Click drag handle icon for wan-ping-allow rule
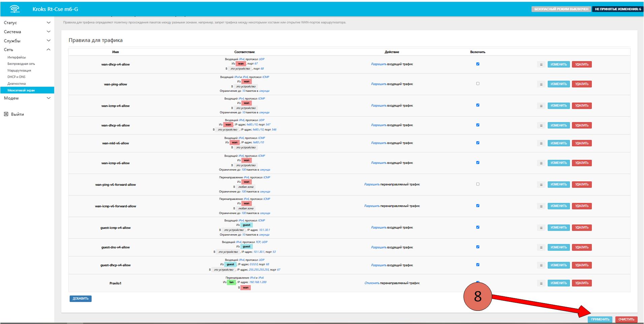 [x=541, y=84]
